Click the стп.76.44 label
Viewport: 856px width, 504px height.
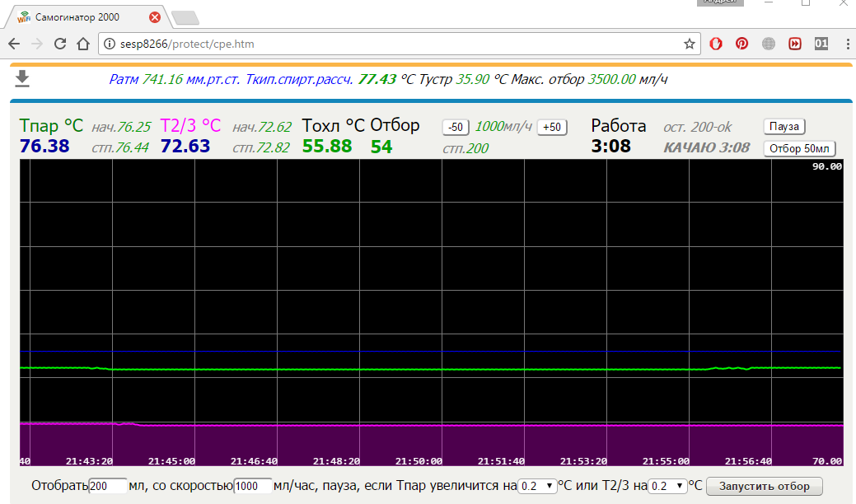[120, 147]
